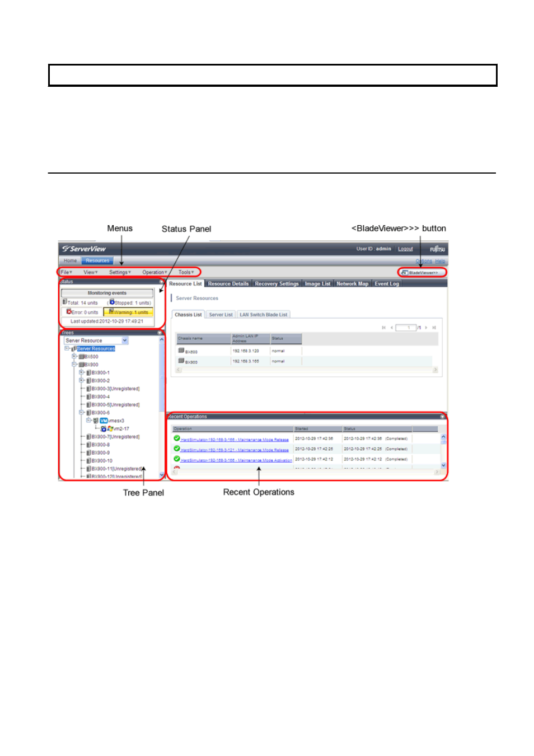Open the Maintenance Mode Activation operation link
Image resolution: width=534 pixels, height=756 pixels.
[236, 460]
